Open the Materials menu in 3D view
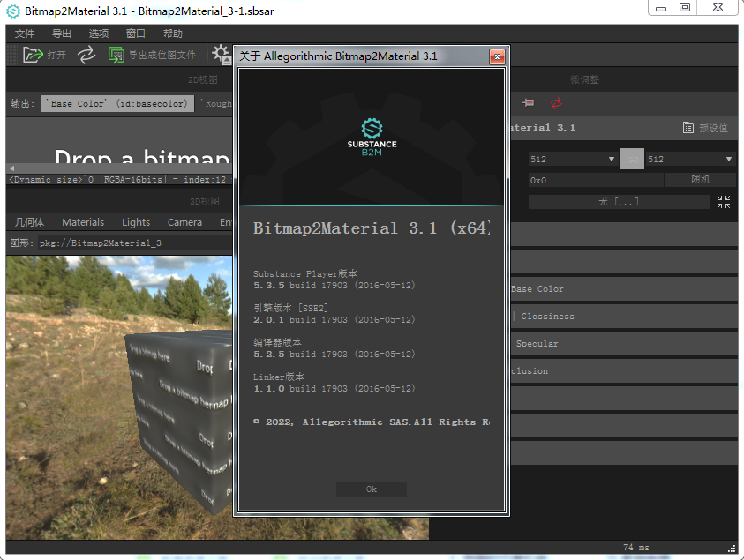Image resolution: width=744 pixels, height=560 pixels. pos(83,222)
